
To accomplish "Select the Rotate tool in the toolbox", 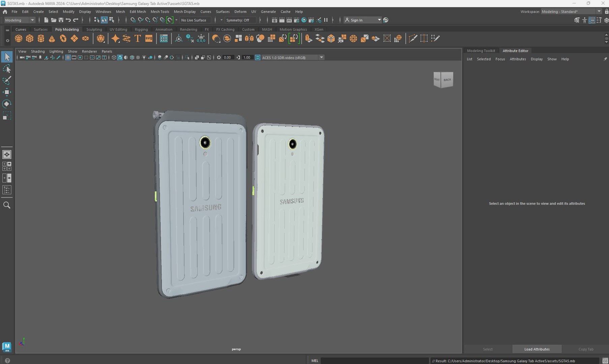I will tap(7, 104).
